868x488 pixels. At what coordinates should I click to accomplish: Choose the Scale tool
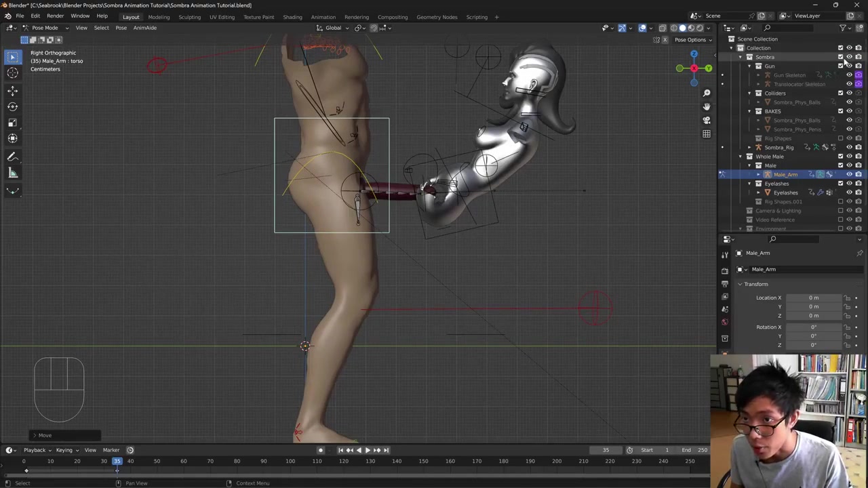[12, 123]
